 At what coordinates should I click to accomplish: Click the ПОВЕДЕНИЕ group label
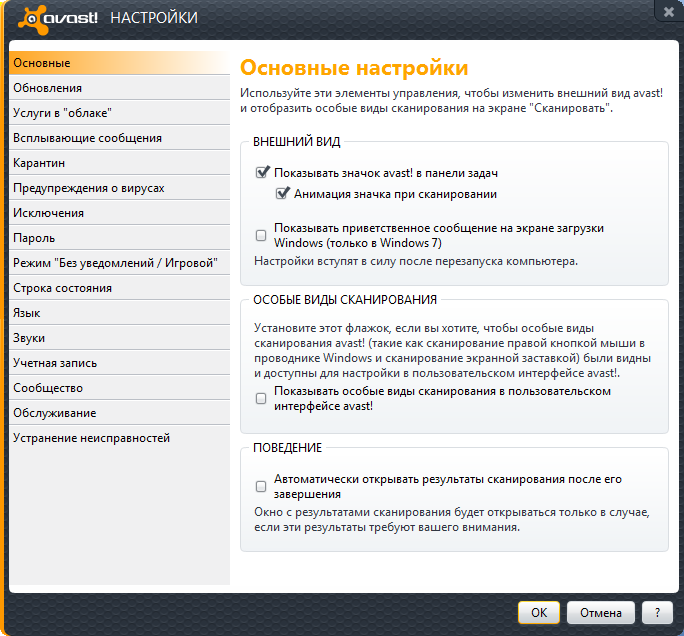[x=287, y=448]
